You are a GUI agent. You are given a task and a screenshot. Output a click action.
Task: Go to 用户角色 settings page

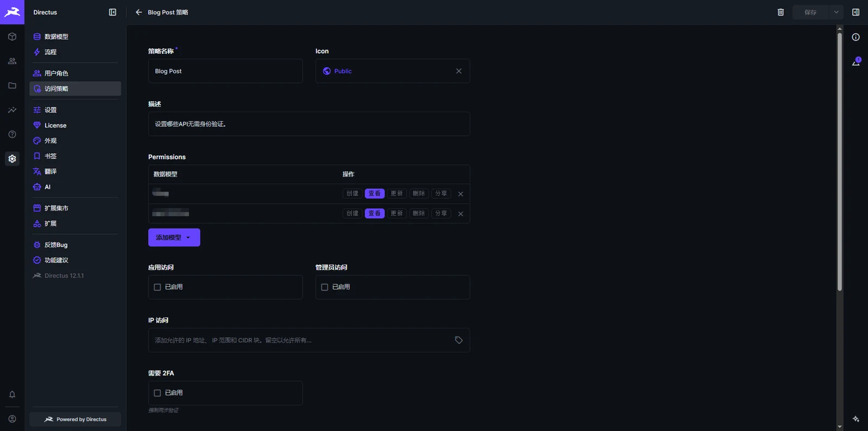point(75,73)
